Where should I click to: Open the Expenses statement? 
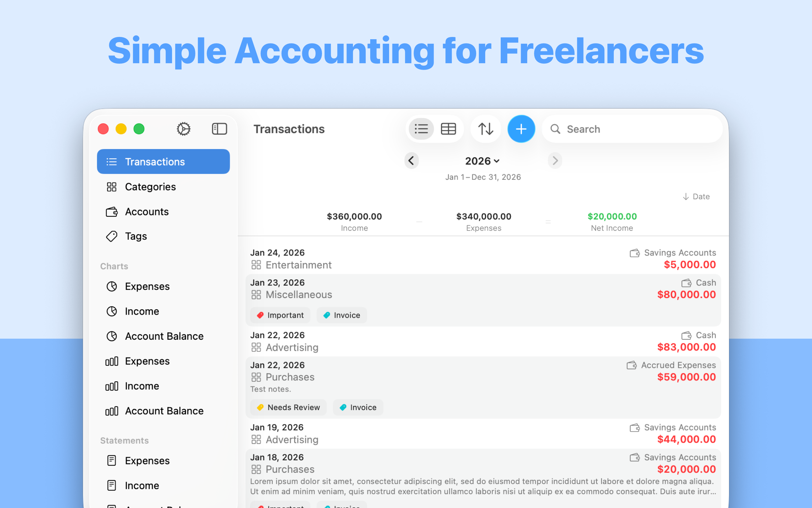point(164,461)
